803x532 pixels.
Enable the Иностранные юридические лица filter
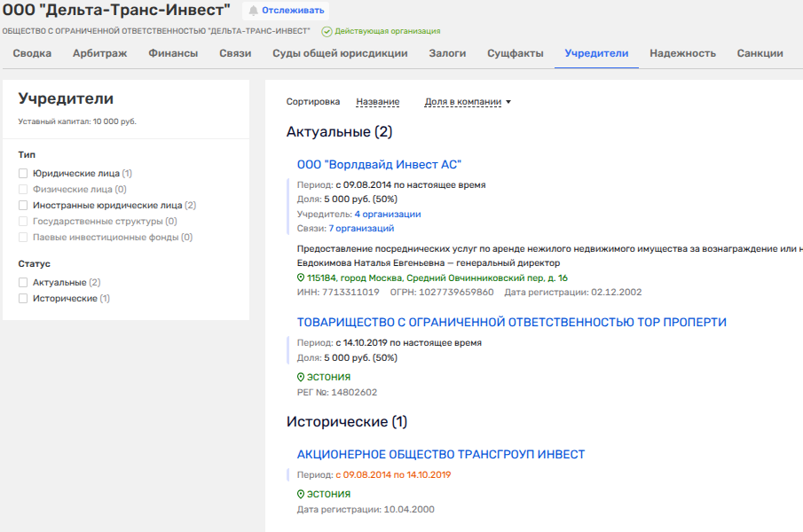tap(24, 206)
